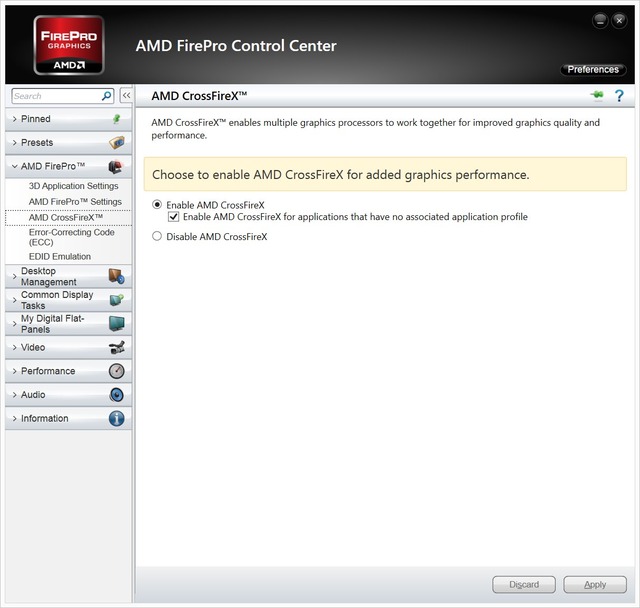Viewport: 640px width, 608px height.
Task: Click the Common Display Tasks icon
Action: tap(117, 300)
